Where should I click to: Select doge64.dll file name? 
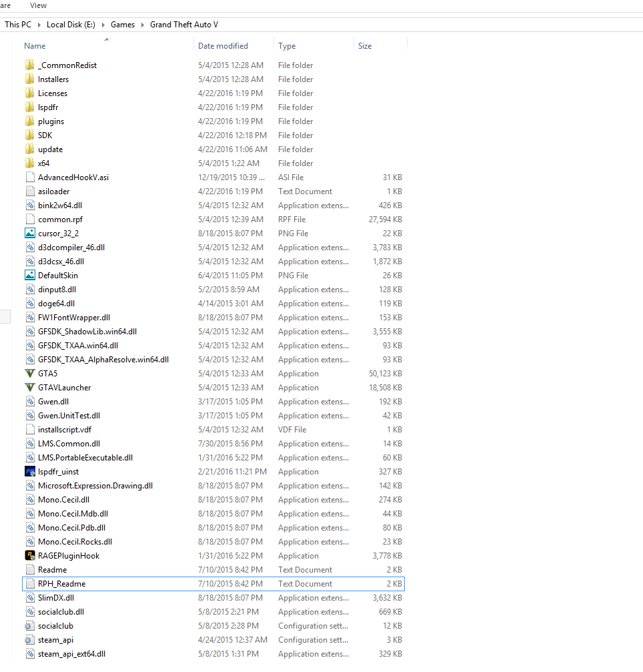click(56, 304)
